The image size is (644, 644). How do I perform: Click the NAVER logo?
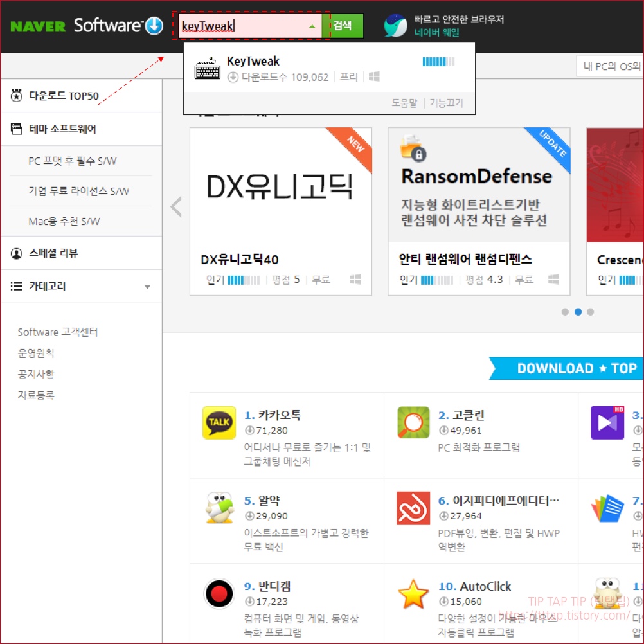click(x=38, y=27)
